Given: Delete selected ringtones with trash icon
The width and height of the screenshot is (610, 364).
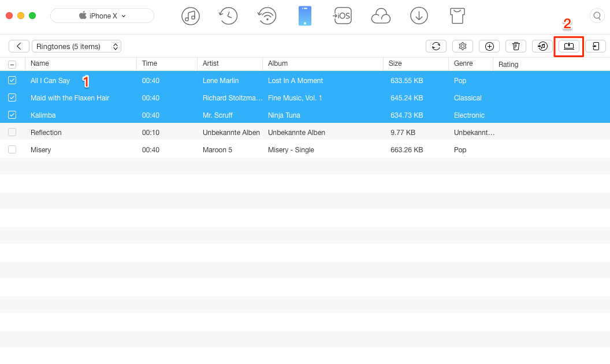Looking at the screenshot, I should pyautogui.click(x=516, y=46).
